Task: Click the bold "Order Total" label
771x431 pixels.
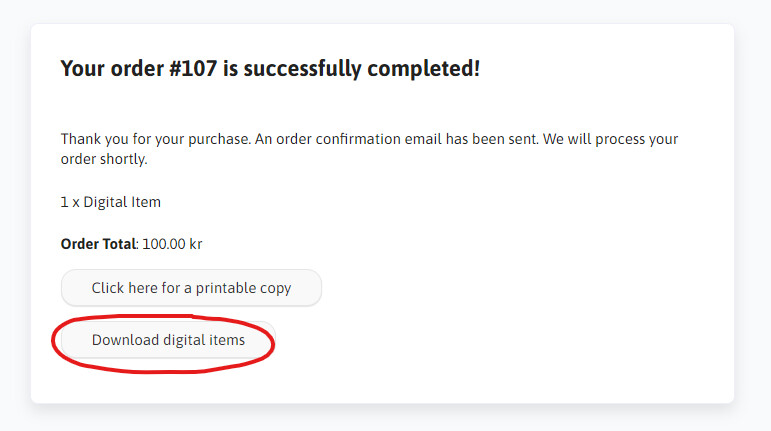Action: 97,244
